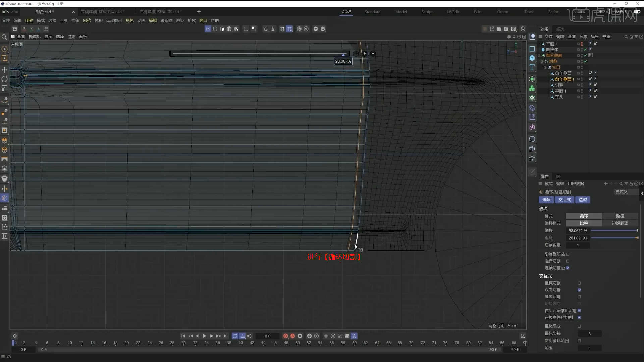This screenshot has height=362, width=644.
Task: Set mode to 路径
Action: (x=620, y=216)
